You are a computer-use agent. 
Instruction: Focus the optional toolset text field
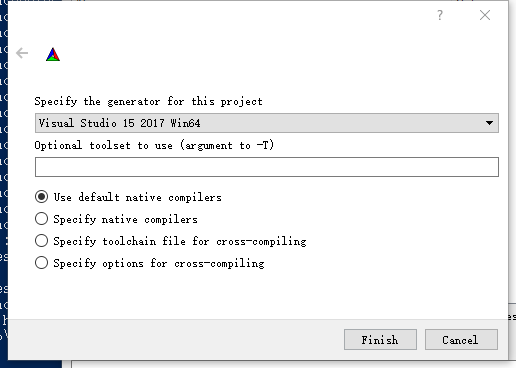click(x=267, y=167)
